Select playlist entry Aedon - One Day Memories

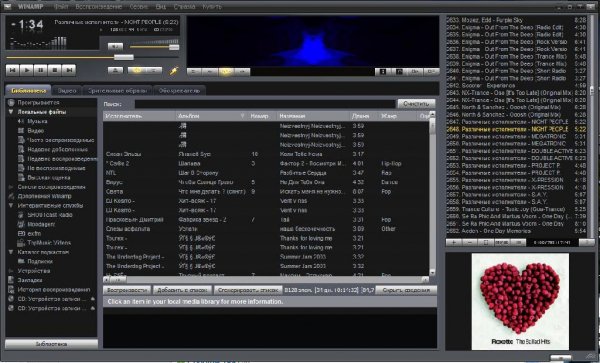516,231
